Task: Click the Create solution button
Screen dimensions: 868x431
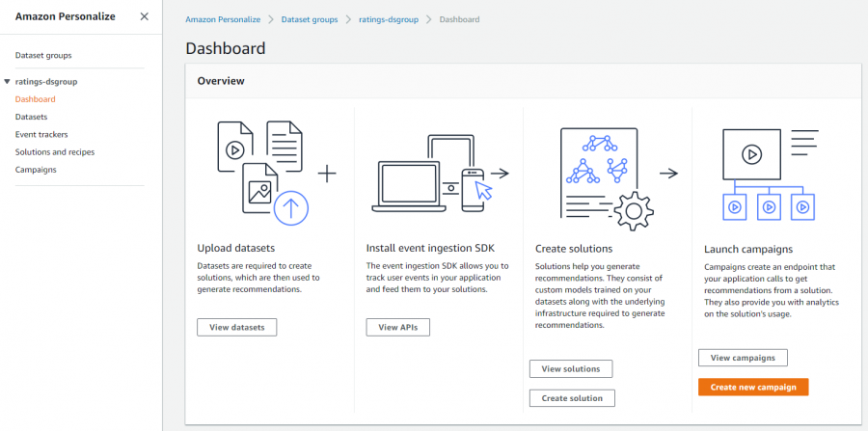Action: (572, 398)
